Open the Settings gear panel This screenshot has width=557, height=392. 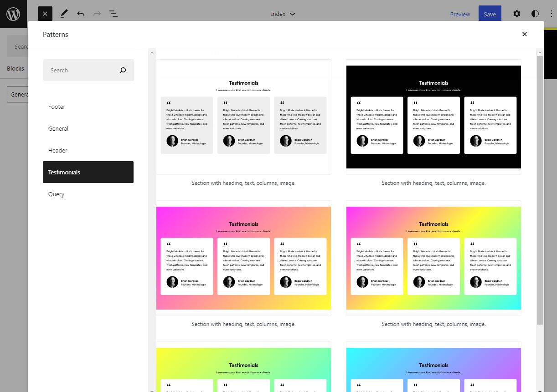click(516, 14)
